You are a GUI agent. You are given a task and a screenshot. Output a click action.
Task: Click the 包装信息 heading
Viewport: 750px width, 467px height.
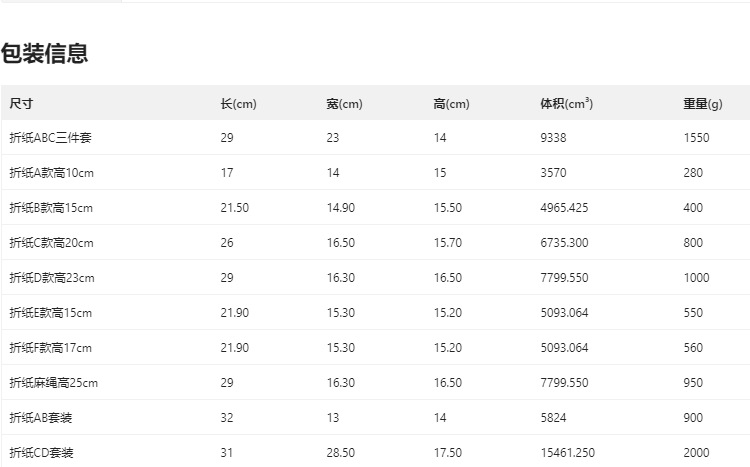(x=45, y=54)
